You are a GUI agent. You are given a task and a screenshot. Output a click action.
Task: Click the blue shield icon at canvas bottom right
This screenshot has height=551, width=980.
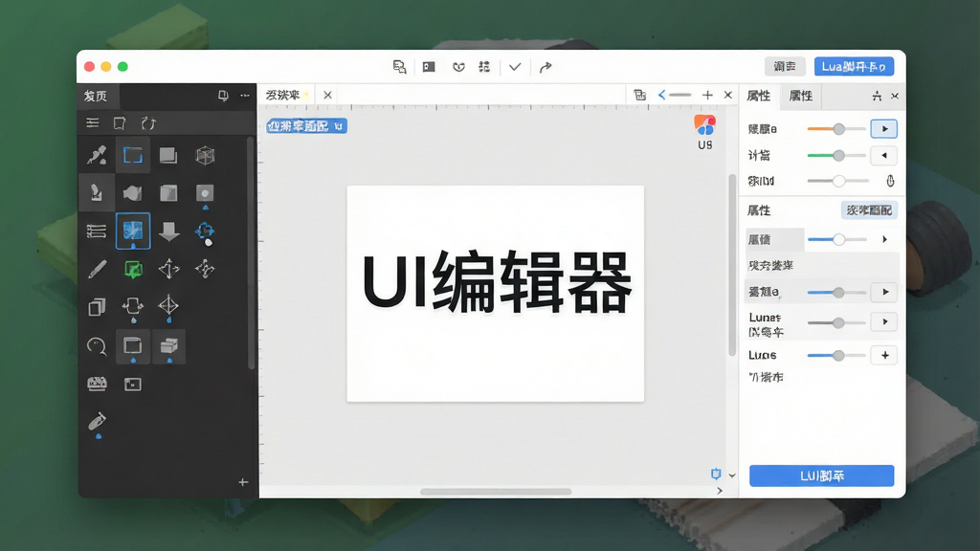tap(716, 474)
